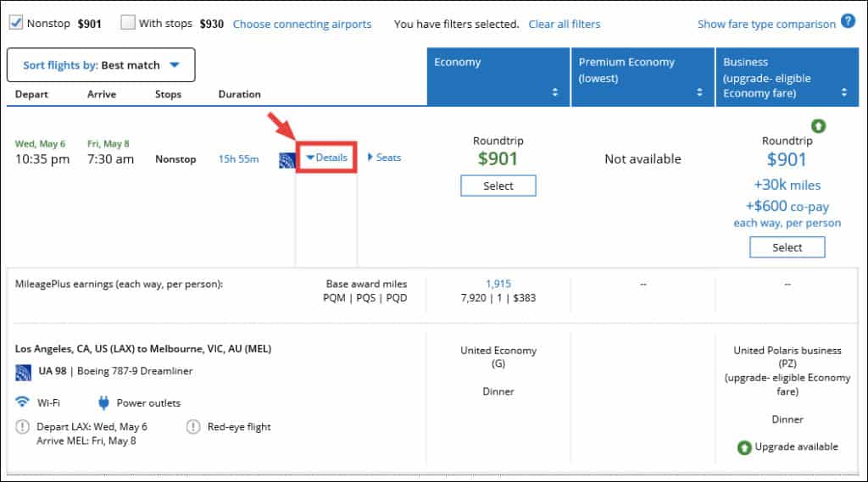Sort by the Economy column arrows

click(x=554, y=92)
